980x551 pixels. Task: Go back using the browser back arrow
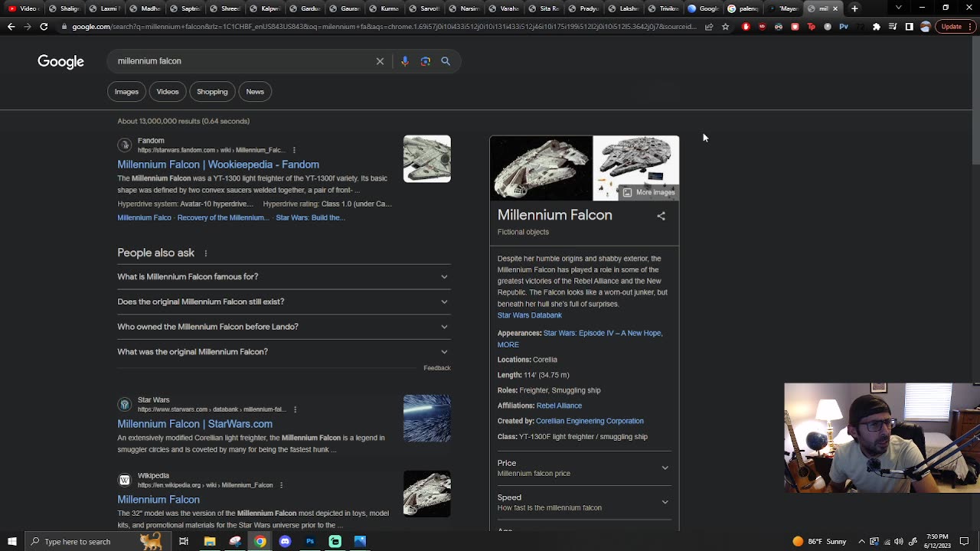coord(11,27)
